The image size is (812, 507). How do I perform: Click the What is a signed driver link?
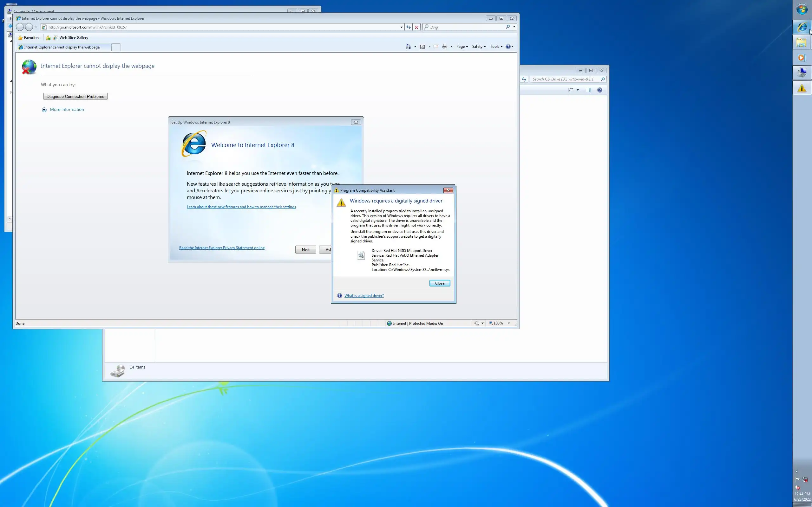point(364,295)
